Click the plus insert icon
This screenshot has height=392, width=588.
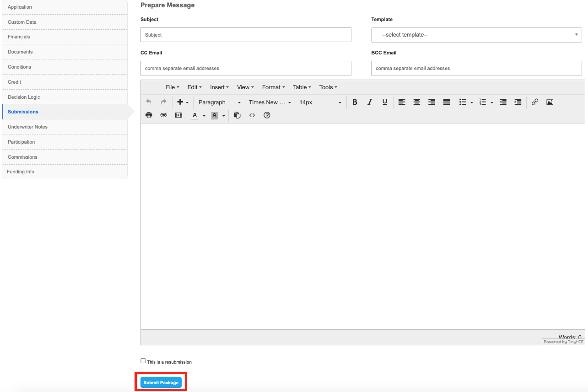coord(180,102)
